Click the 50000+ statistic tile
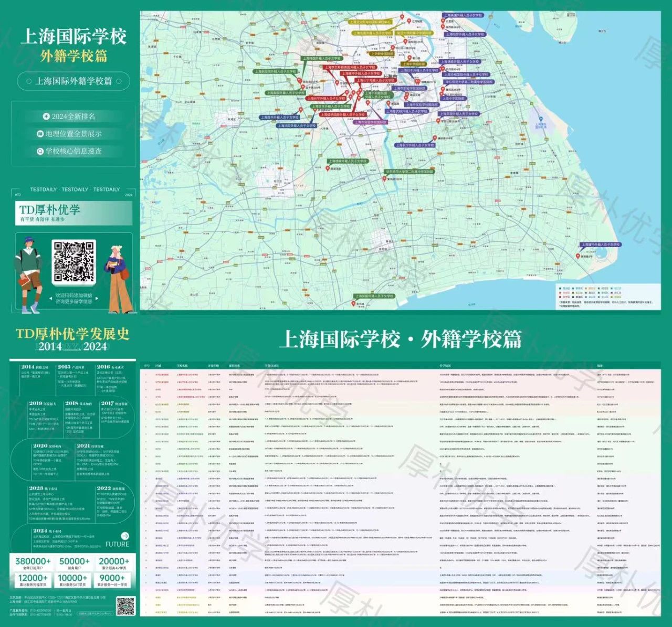The image size is (672, 627). click(74, 563)
